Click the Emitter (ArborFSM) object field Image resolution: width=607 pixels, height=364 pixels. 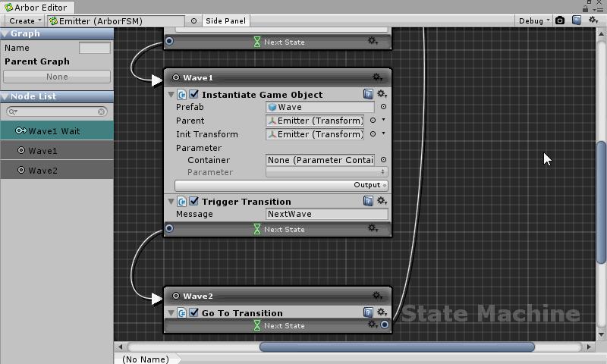point(116,21)
